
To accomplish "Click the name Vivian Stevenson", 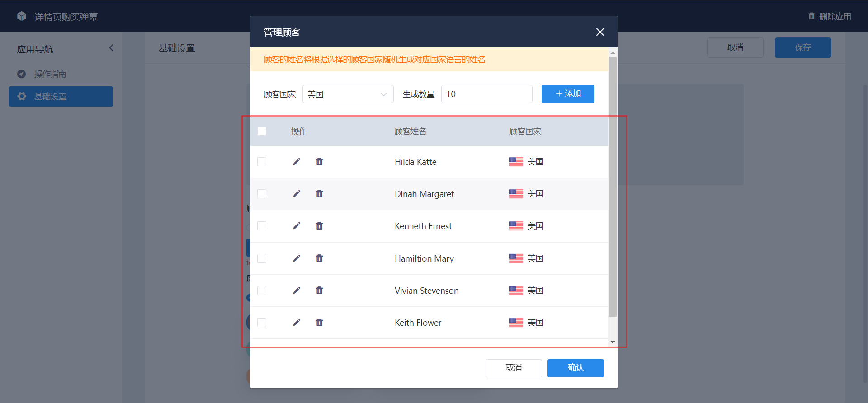I will [x=426, y=291].
